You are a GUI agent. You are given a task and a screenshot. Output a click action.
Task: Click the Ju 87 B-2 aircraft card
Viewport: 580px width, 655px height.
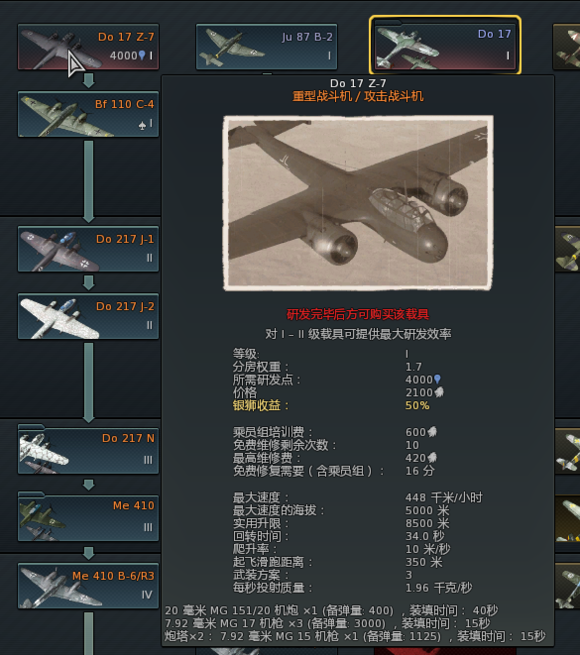pos(266,46)
